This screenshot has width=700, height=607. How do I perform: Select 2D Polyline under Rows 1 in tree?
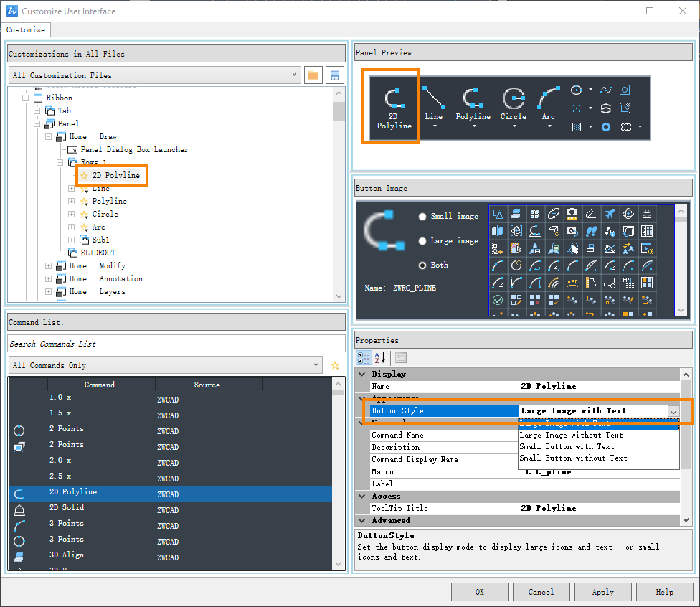click(x=115, y=176)
